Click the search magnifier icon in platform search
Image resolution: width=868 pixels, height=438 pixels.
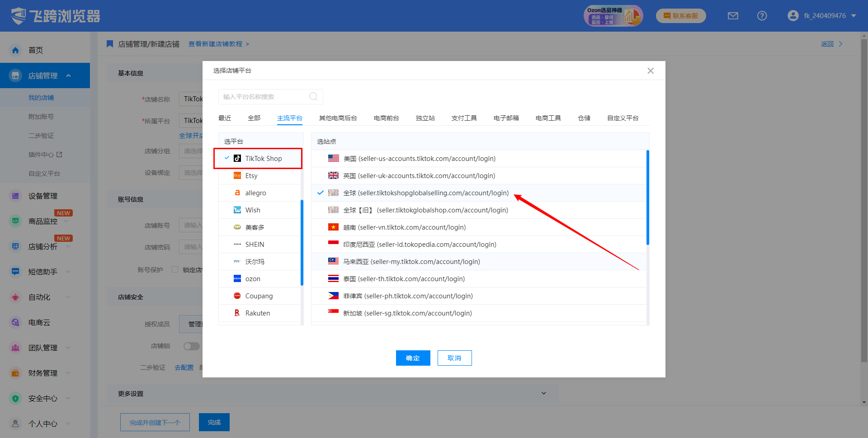tap(313, 97)
